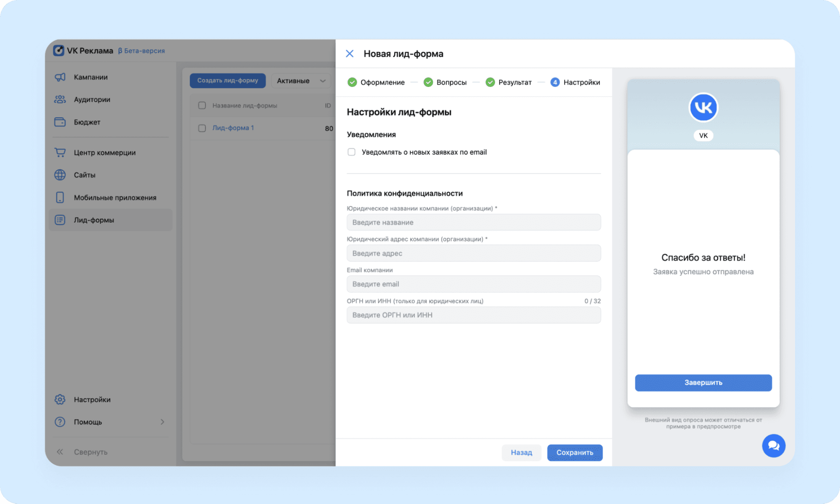The image size is (840, 504).
Task: Open the chat support bubble icon
Action: 773,446
